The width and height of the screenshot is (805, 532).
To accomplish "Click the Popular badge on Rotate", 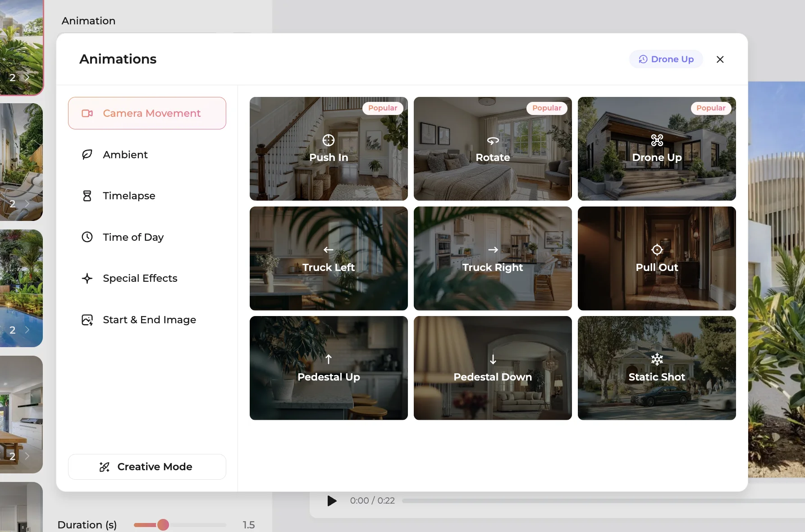I will pos(547,108).
